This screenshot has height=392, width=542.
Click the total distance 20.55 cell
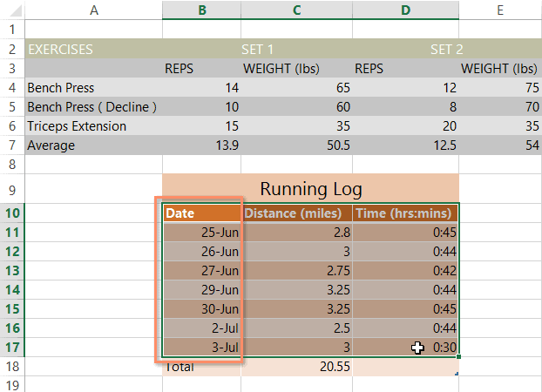(x=296, y=368)
